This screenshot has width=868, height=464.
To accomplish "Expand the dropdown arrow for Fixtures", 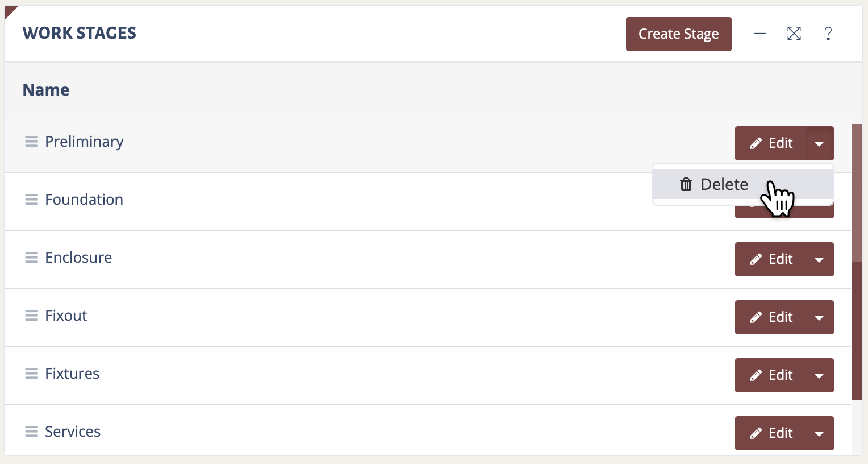I will [x=819, y=376].
